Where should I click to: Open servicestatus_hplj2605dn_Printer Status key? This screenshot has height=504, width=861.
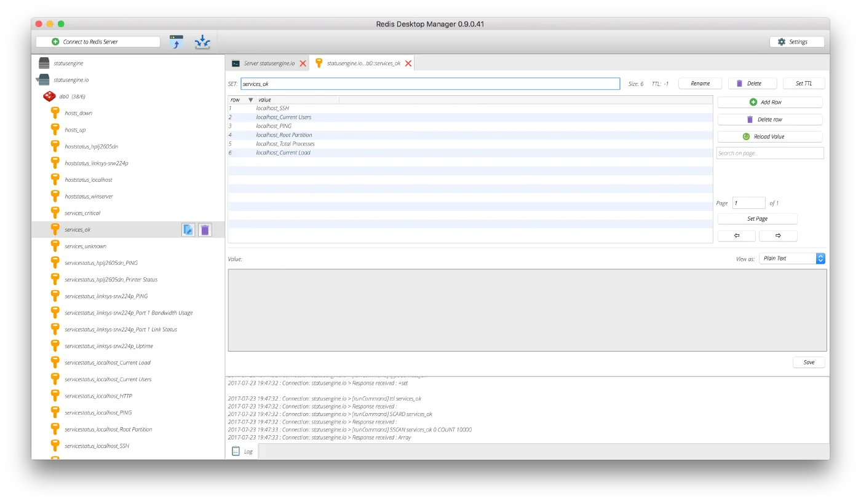[x=111, y=279]
